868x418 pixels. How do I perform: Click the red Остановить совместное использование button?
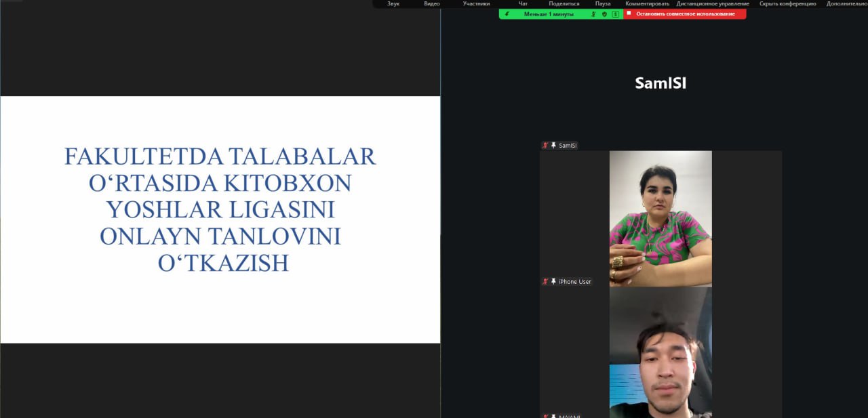tap(684, 14)
